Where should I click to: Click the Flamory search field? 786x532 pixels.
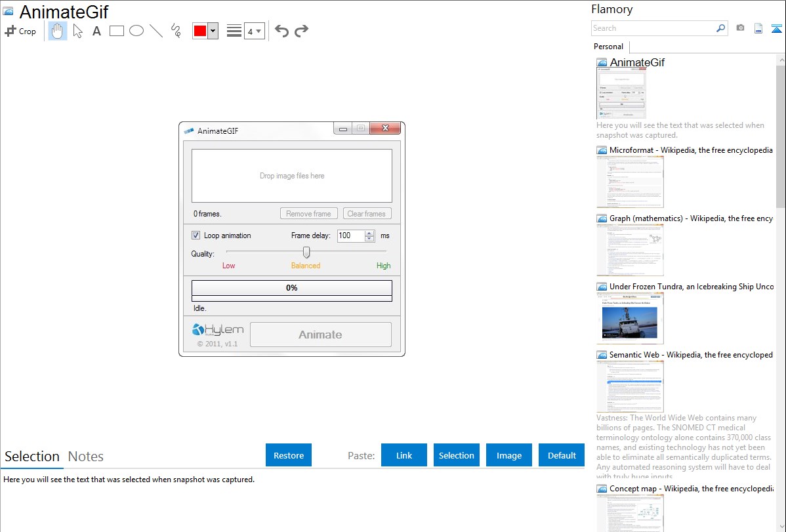pyautogui.click(x=653, y=28)
